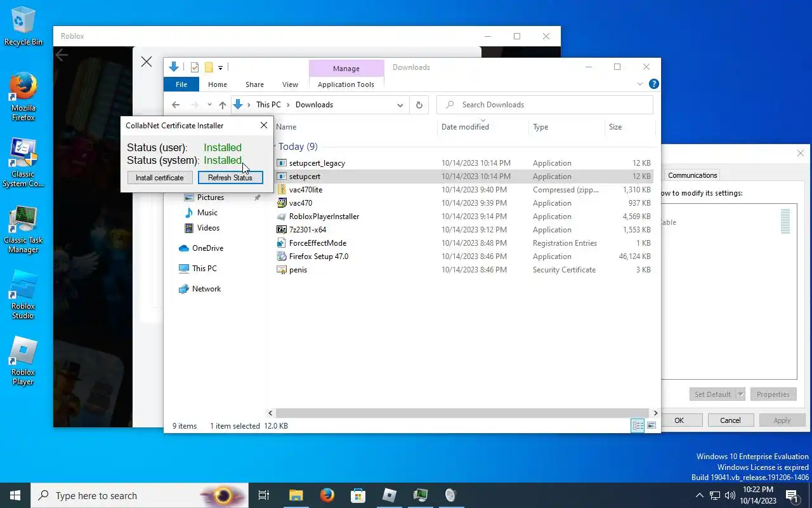
Task: Sort by Date modified column header
Action: (x=483, y=127)
